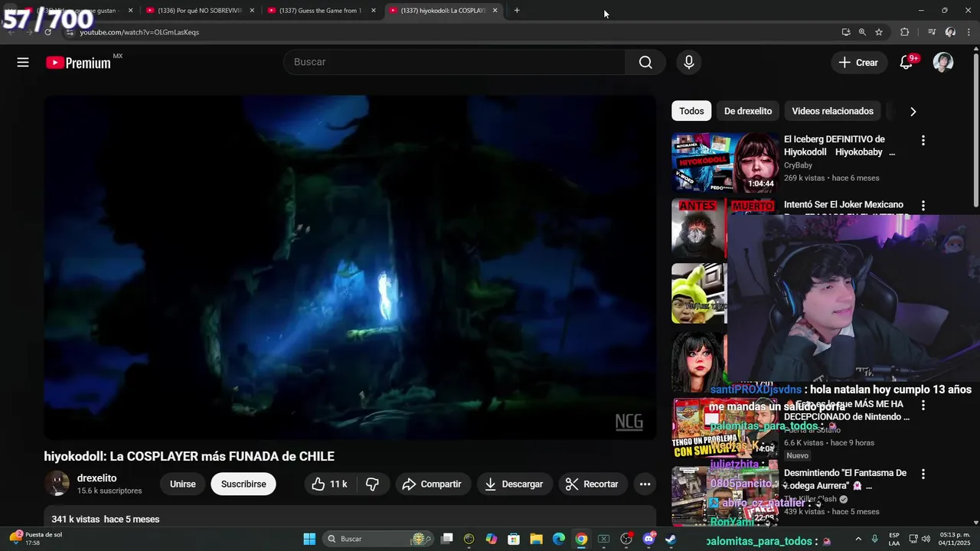The width and height of the screenshot is (980, 551).
Task: Open more actions three-dot menu under video
Action: (645, 484)
